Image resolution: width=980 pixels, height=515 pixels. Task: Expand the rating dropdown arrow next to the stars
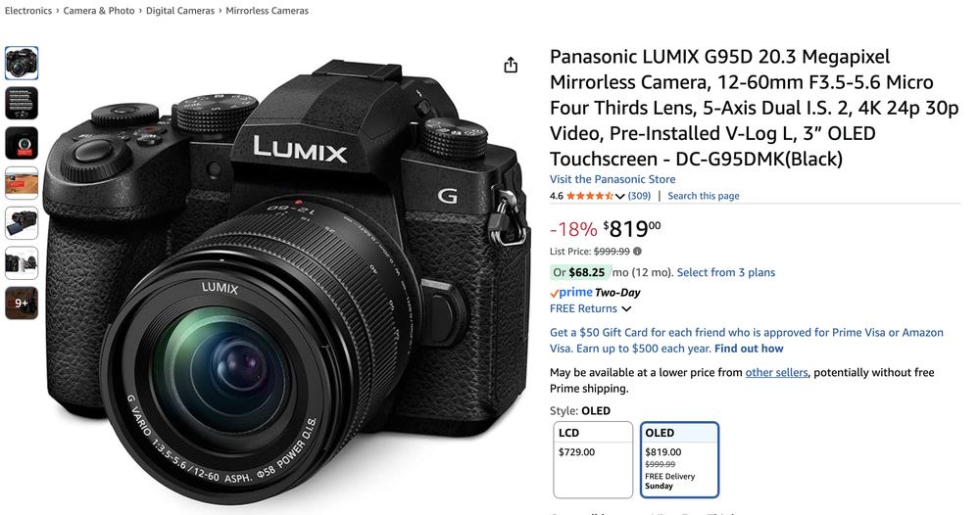tap(620, 196)
